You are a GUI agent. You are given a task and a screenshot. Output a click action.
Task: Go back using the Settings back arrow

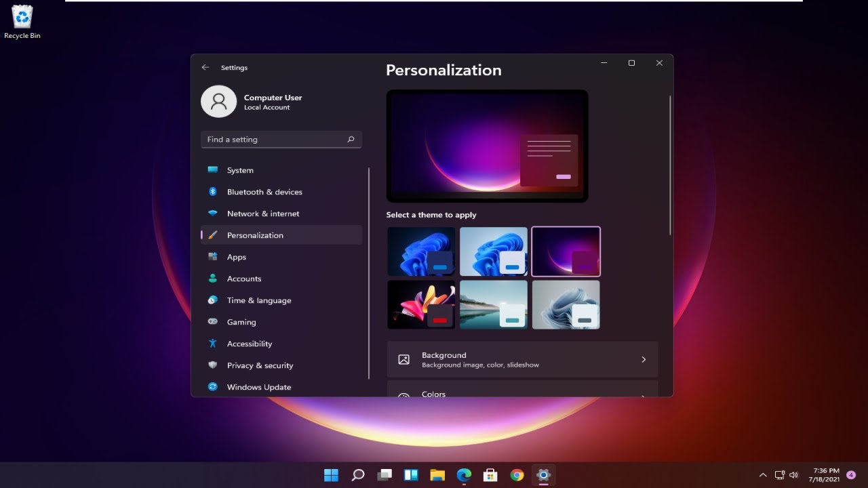(x=205, y=68)
